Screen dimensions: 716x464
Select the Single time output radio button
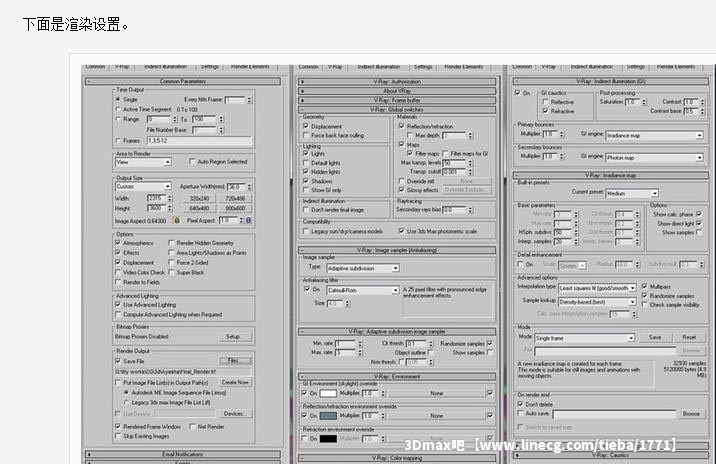[118, 99]
